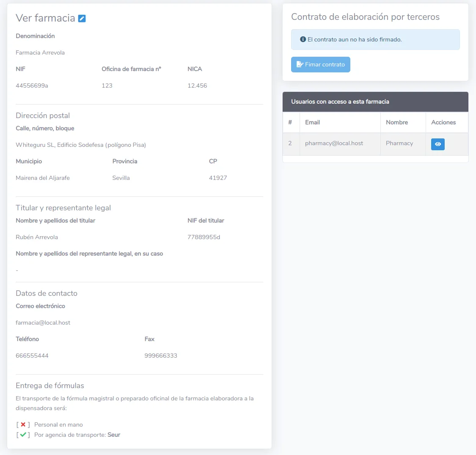476x455 pixels.
Task: Select the address Whiteguru SL, Edificio Sodefesa
Action: coord(81,145)
